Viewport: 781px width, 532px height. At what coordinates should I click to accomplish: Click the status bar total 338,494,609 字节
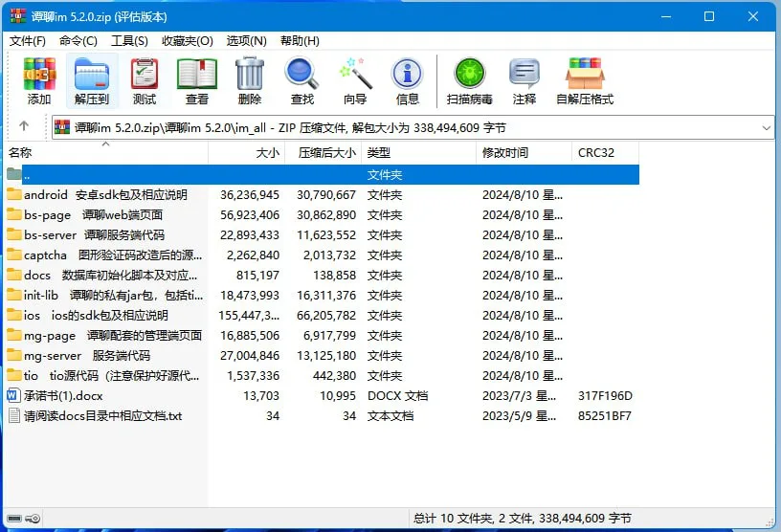pos(585,519)
